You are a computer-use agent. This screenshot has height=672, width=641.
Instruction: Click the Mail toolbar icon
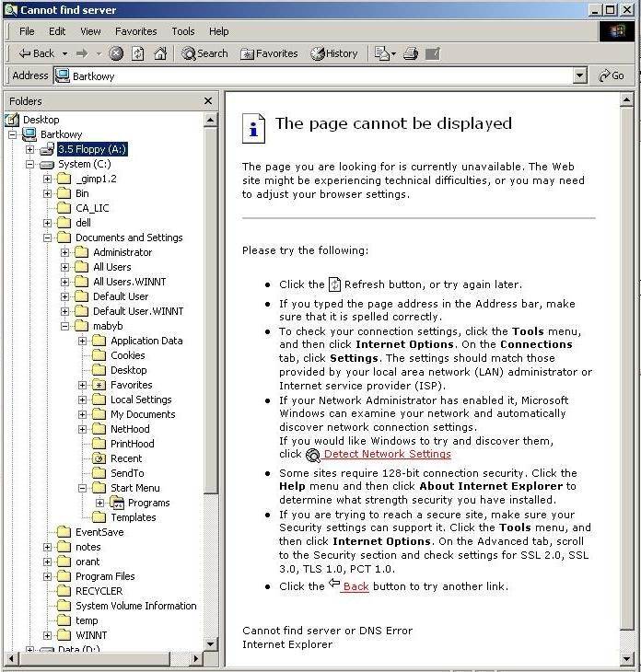click(x=385, y=53)
